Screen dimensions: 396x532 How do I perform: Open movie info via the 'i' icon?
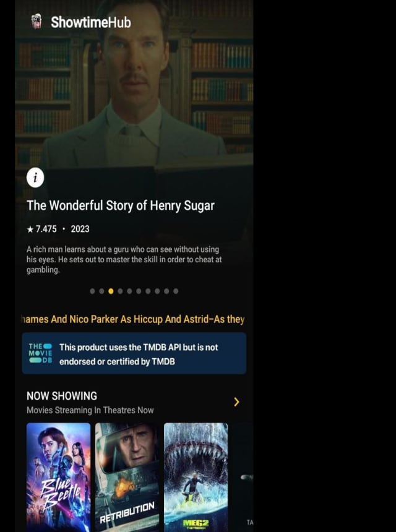coord(35,178)
